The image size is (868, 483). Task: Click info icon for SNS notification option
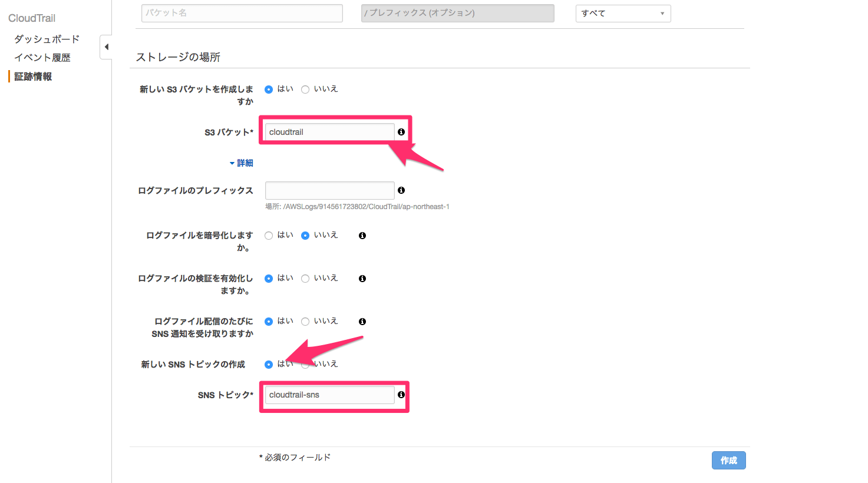click(362, 322)
